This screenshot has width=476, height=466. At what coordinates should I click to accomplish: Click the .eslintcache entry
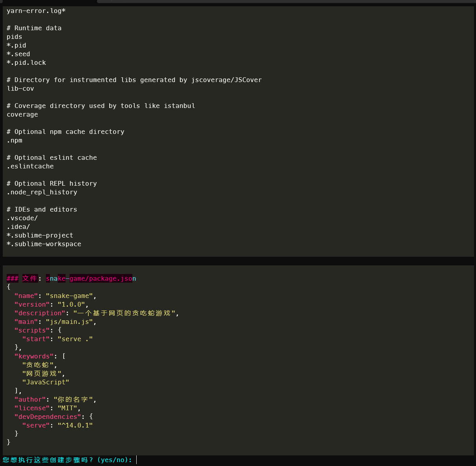coord(30,166)
